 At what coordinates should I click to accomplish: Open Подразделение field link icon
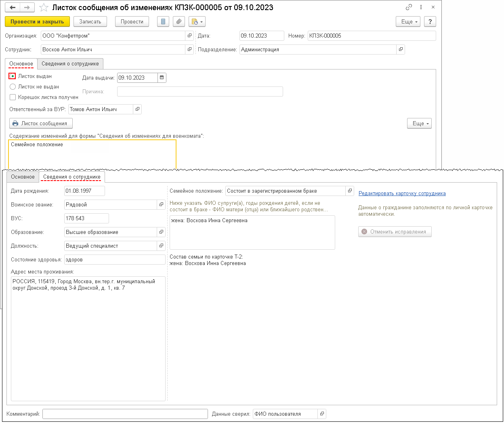401,49
